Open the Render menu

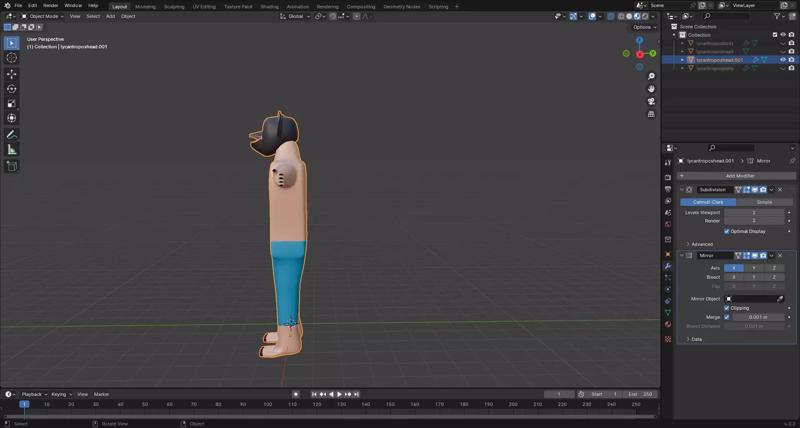(50, 5)
